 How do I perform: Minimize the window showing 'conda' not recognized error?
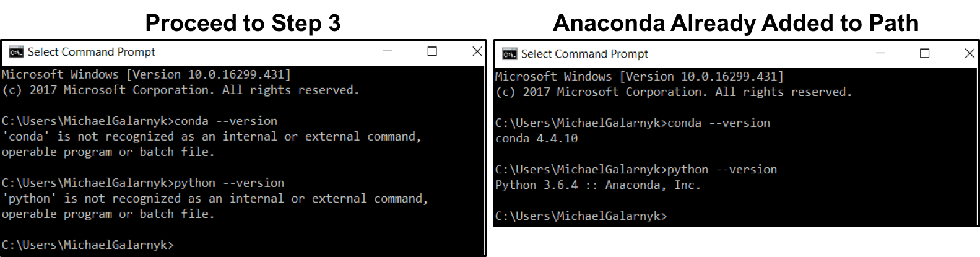click(x=388, y=51)
